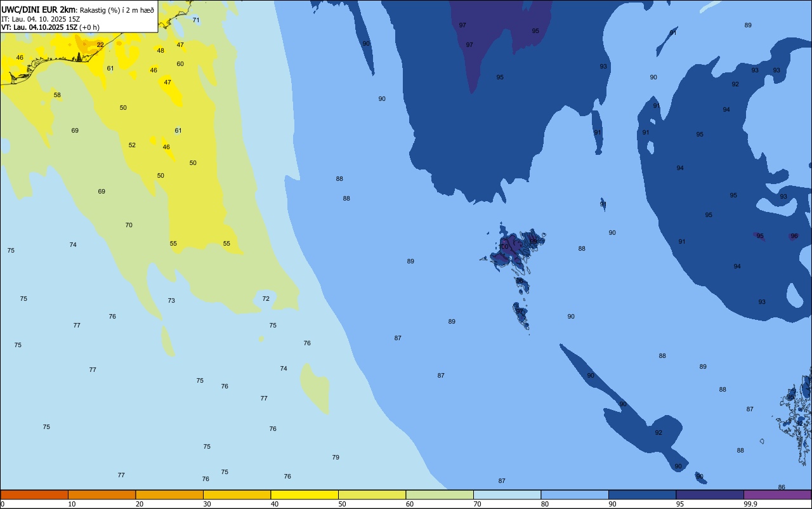The width and height of the screenshot is (812, 509).
Task: Click the humidity value 72 on the map
Action: pos(266,298)
